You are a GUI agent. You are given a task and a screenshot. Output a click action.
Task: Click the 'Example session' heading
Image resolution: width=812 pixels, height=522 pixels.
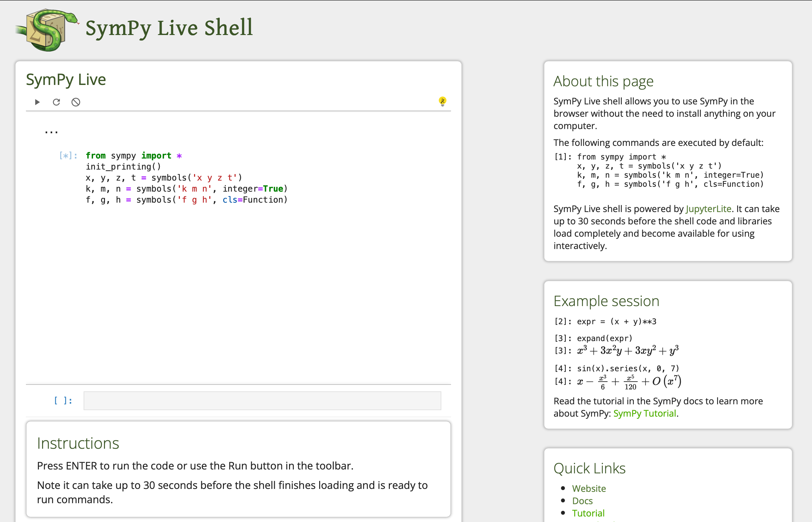(x=606, y=301)
